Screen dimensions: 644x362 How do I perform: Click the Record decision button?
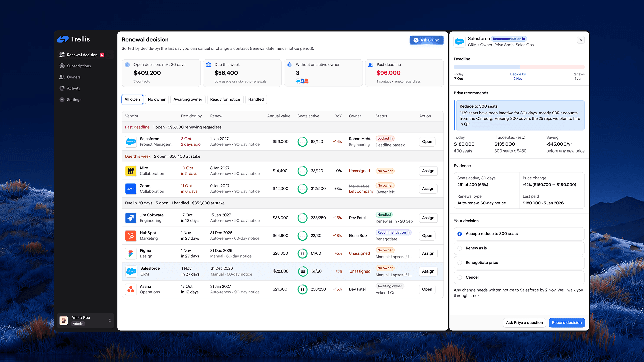(567, 323)
